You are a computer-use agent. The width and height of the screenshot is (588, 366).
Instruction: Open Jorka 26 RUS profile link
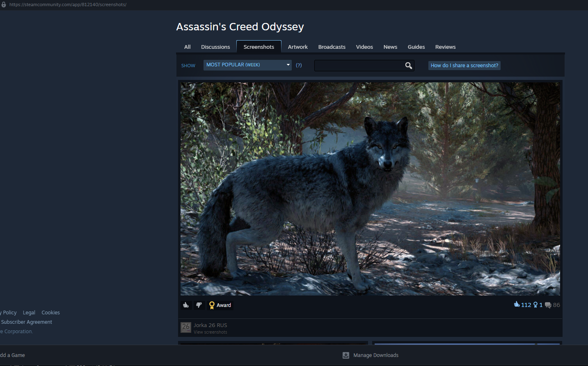(x=210, y=325)
